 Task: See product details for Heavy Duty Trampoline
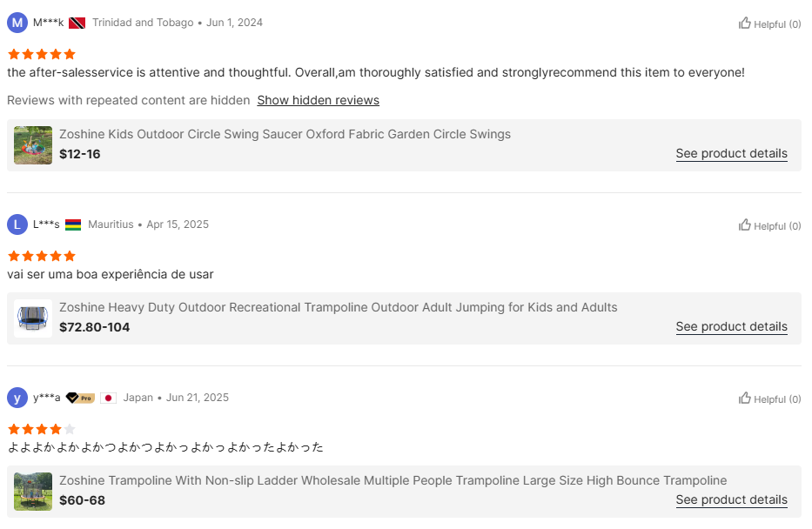point(731,326)
